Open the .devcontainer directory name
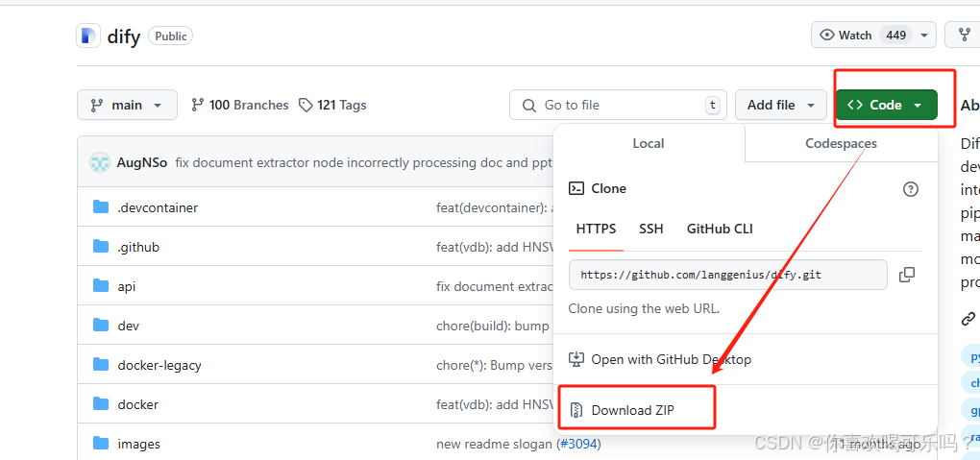 coord(158,207)
